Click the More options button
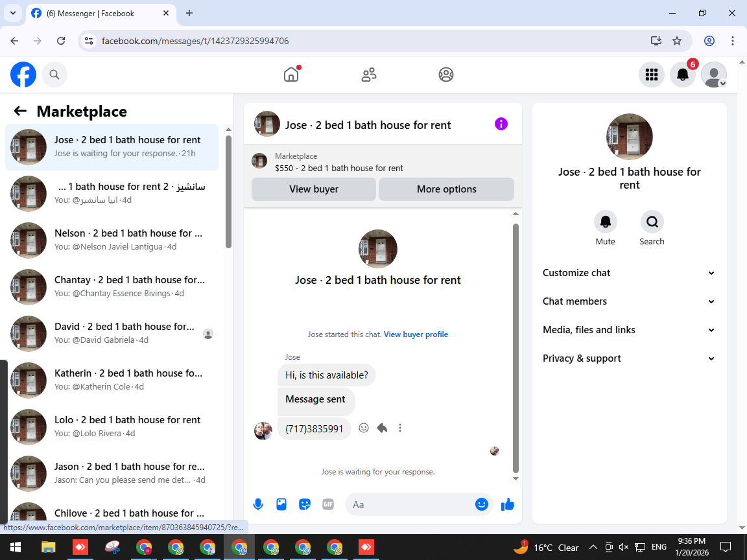This screenshot has width=747, height=560. (x=446, y=189)
